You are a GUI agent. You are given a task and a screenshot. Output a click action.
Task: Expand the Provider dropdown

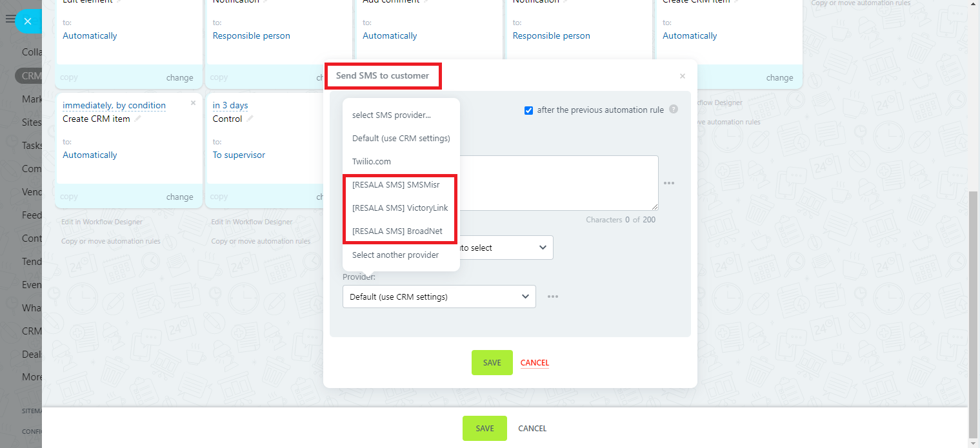pyautogui.click(x=439, y=297)
